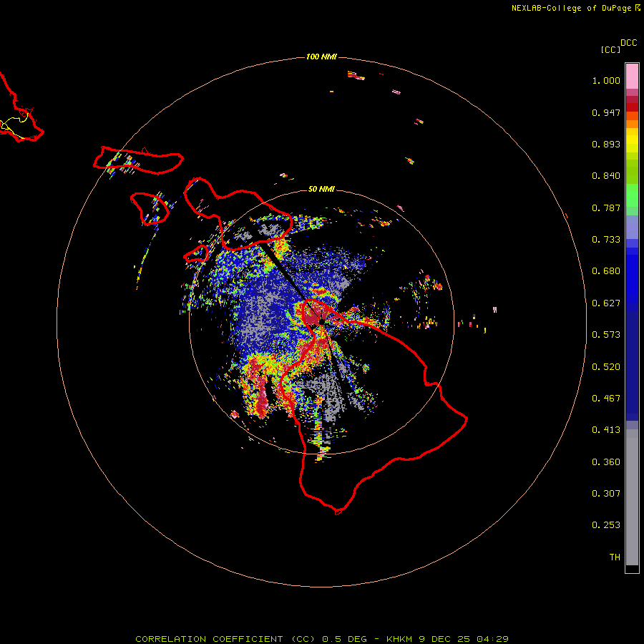Click the '04:29' timestamp in caption
Image resolution: width=644 pixels, height=644 pixels.
tap(492, 639)
